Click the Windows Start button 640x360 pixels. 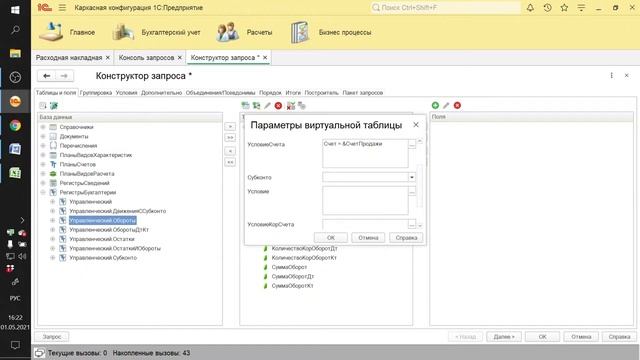pos(15,10)
